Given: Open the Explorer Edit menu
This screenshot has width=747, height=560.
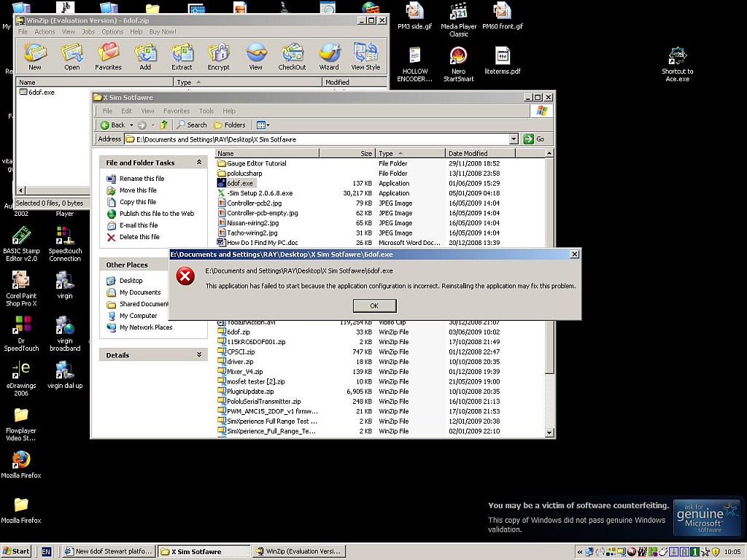Looking at the screenshot, I should point(126,111).
